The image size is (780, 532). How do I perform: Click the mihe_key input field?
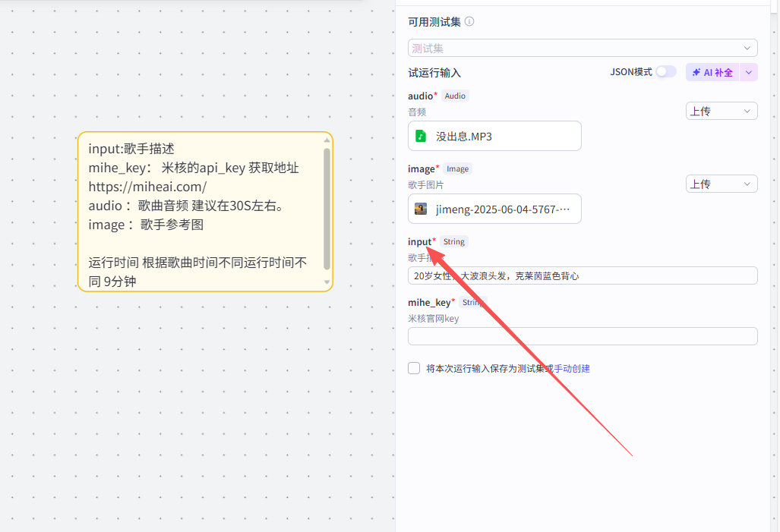pyautogui.click(x=583, y=336)
